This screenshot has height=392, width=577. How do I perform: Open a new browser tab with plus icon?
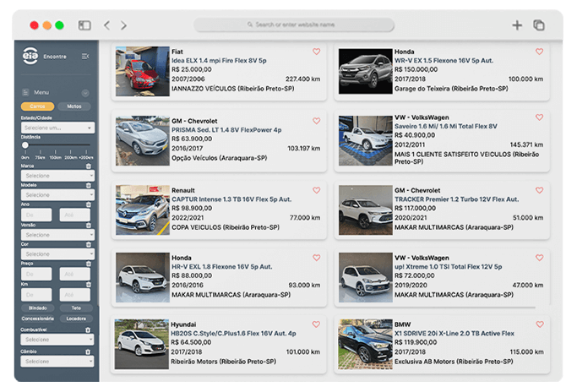517,25
